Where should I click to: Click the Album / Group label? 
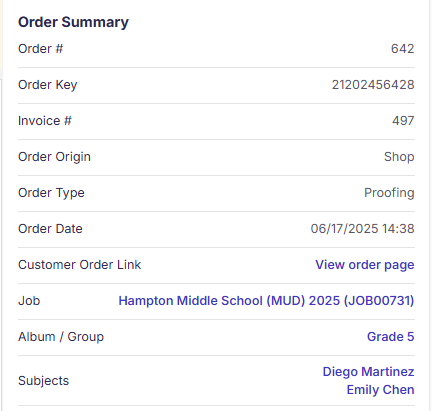click(x=61, y=337)
